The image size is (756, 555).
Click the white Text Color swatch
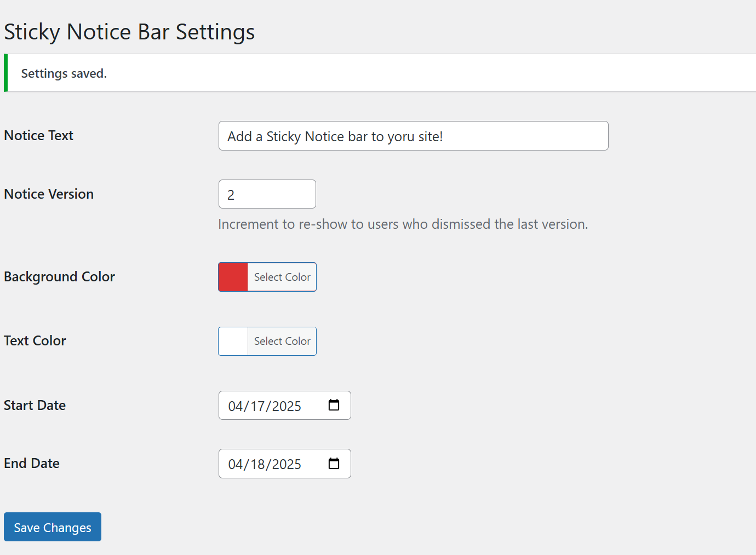[x=233, y=341]
